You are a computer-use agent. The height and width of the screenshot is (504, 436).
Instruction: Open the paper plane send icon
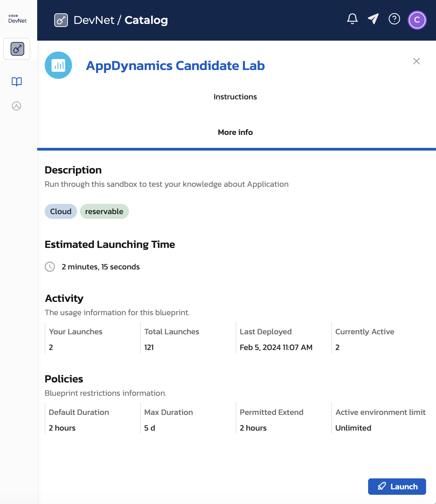coord(373,19)
